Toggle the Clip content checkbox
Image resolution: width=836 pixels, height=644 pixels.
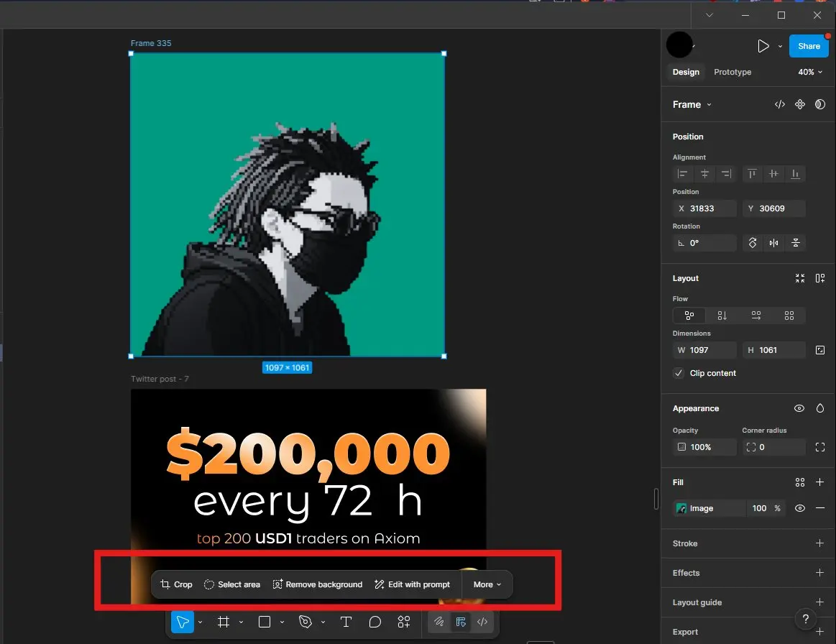click(679, 373)
